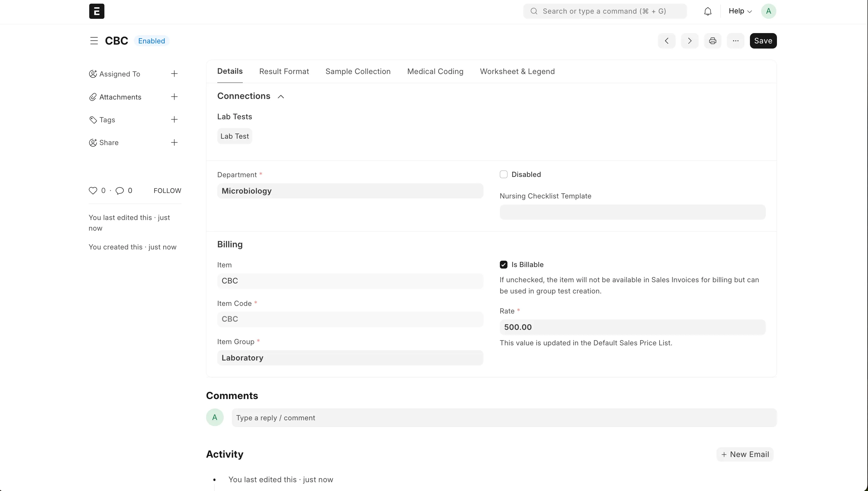Print the CBC document
Image resolution: width=868 pixels, height=491 pixels.
[x=713, y=40]
